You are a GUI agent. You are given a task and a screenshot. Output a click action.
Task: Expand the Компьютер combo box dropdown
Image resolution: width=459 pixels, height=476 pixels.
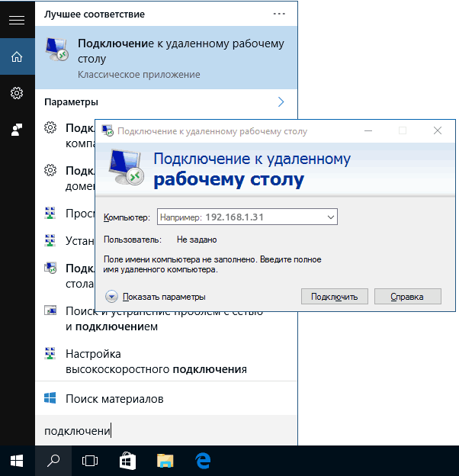click(330, 217)
